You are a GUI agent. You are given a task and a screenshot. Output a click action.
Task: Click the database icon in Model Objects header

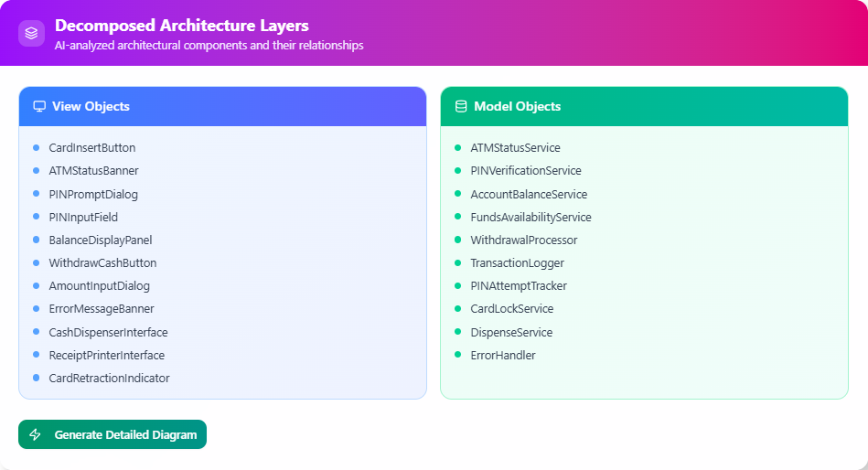point(461,107)
